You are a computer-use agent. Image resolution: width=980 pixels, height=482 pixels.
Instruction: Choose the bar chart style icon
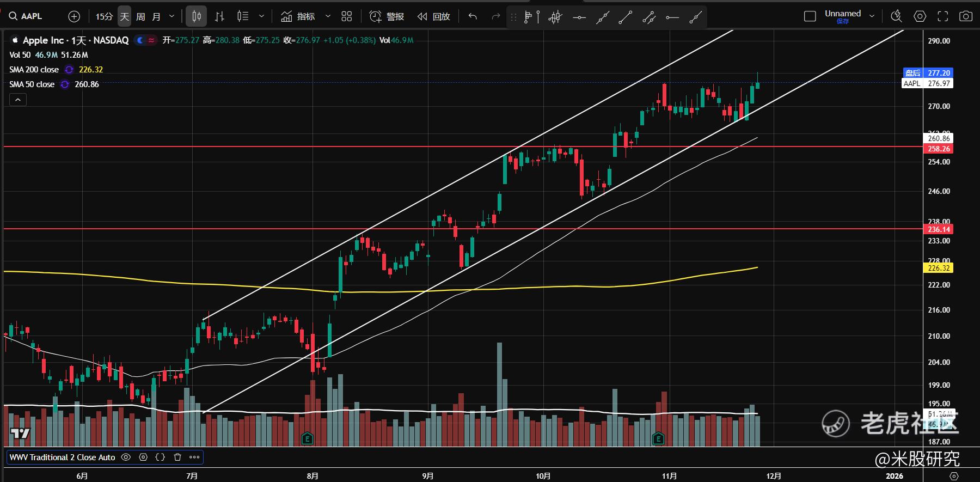219,17
